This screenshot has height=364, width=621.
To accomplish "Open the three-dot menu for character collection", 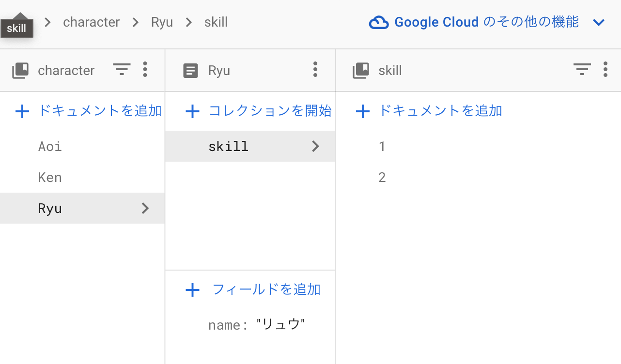I will (145, 70).
